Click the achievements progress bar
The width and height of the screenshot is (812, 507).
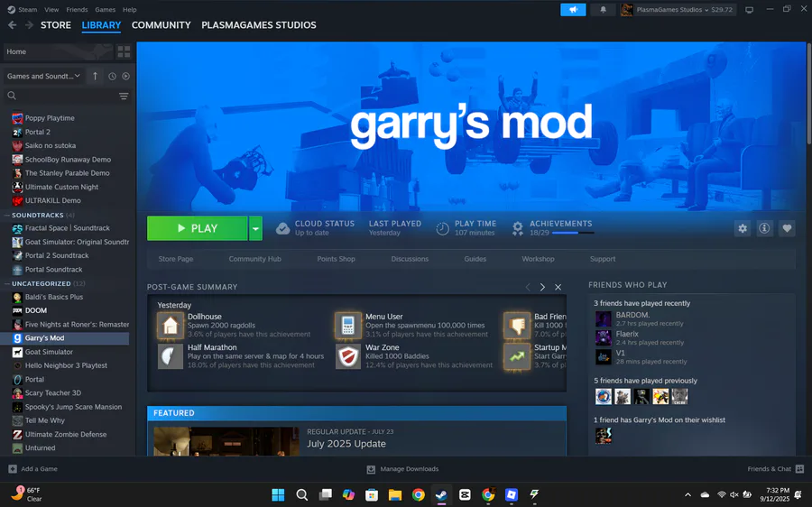[x=573, y=233]
